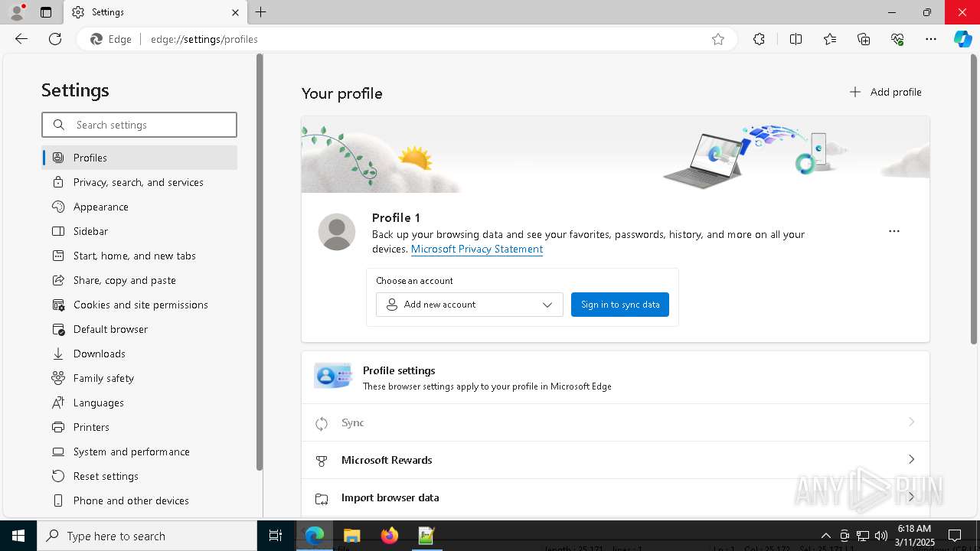980x551 pixels.
Task: Click the Windows taskbar search box
Action: (x=147, y=536)
